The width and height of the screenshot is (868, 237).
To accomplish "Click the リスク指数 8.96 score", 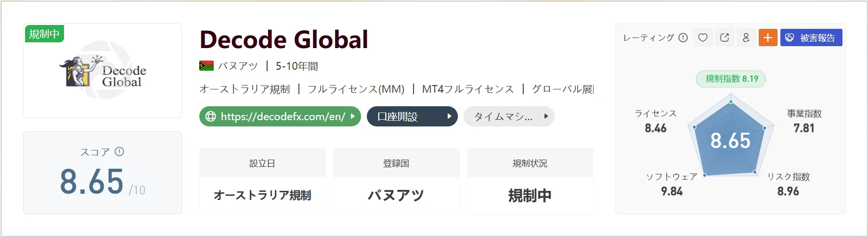I will [788, 184].
